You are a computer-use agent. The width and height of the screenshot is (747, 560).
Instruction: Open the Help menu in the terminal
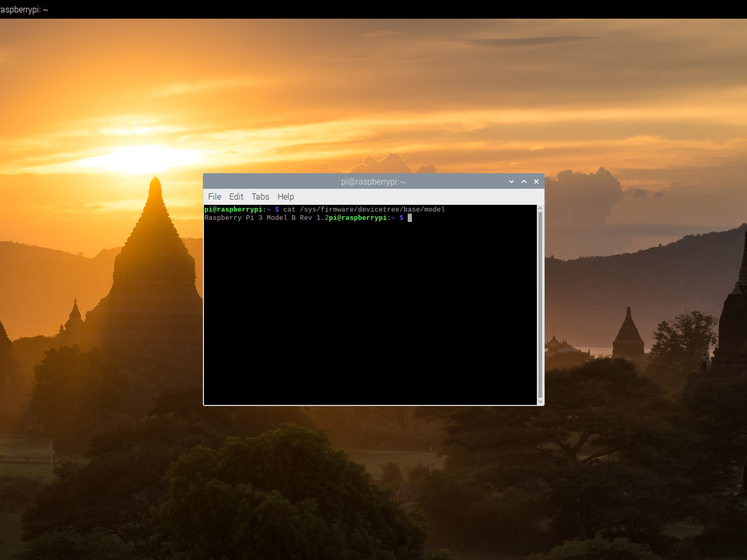coord(286,197)
